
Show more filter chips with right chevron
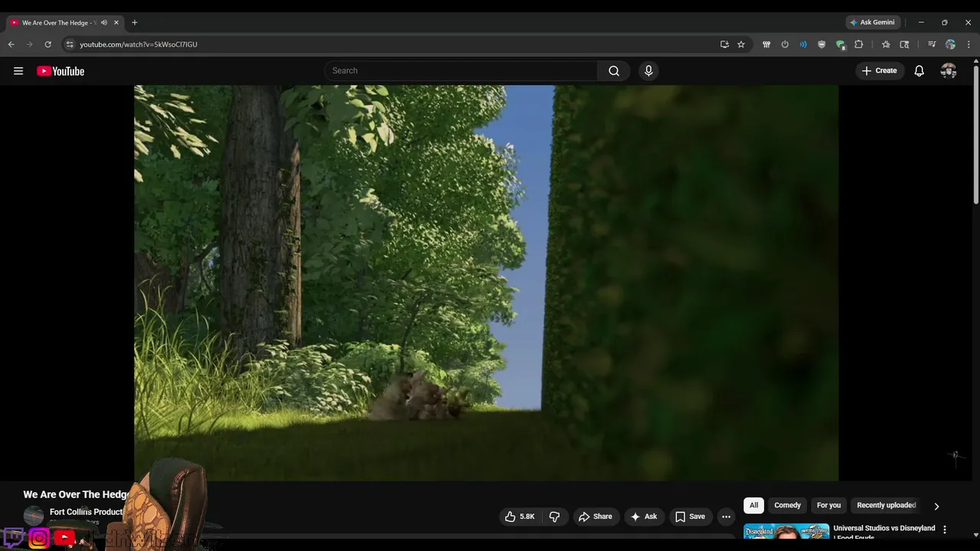click(x=936, y=506)
